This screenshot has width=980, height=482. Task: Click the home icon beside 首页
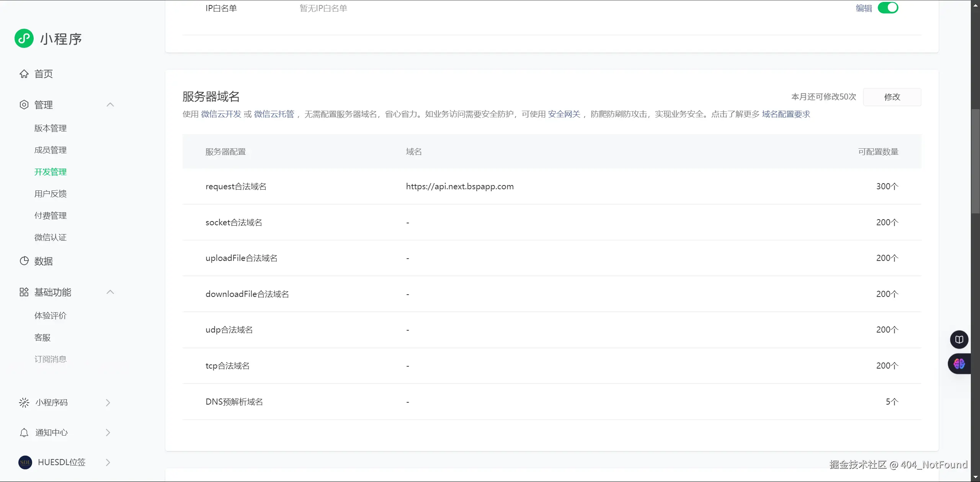point(24,74)
